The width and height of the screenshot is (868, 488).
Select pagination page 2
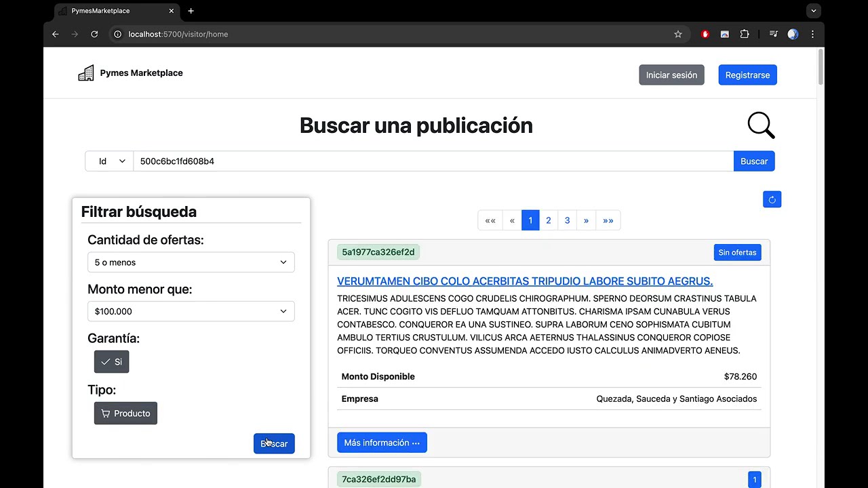pos(549,220)
